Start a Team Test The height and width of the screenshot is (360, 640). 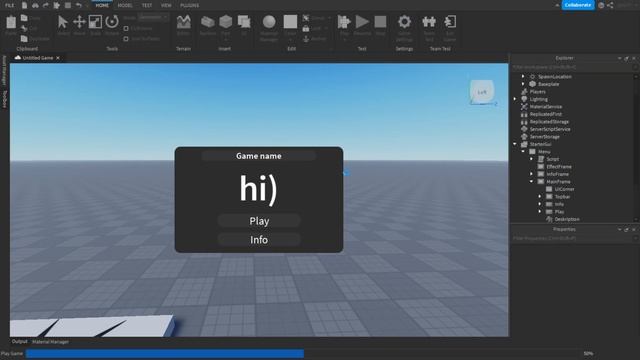pyautogui.click(x=429, y=22)
